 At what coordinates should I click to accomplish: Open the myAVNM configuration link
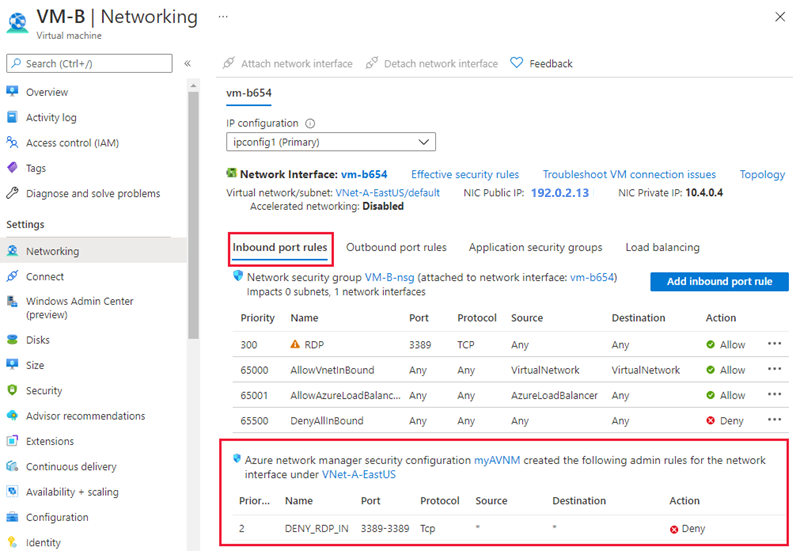[x=497, y=460]
